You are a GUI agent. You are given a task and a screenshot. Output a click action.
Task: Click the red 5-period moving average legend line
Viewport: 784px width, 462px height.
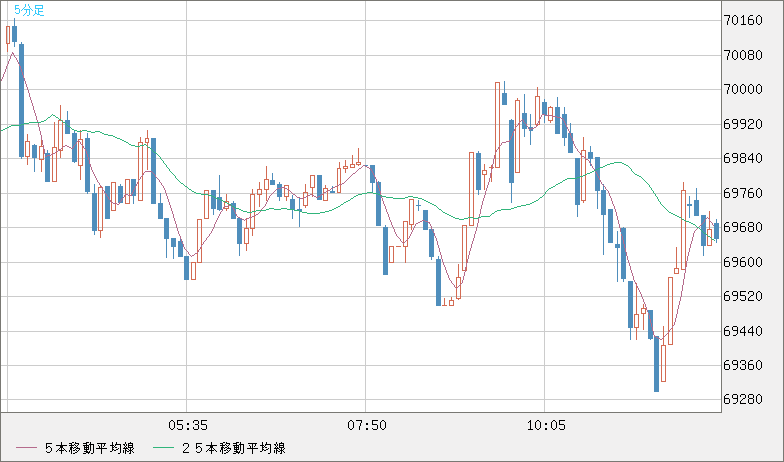26,448
